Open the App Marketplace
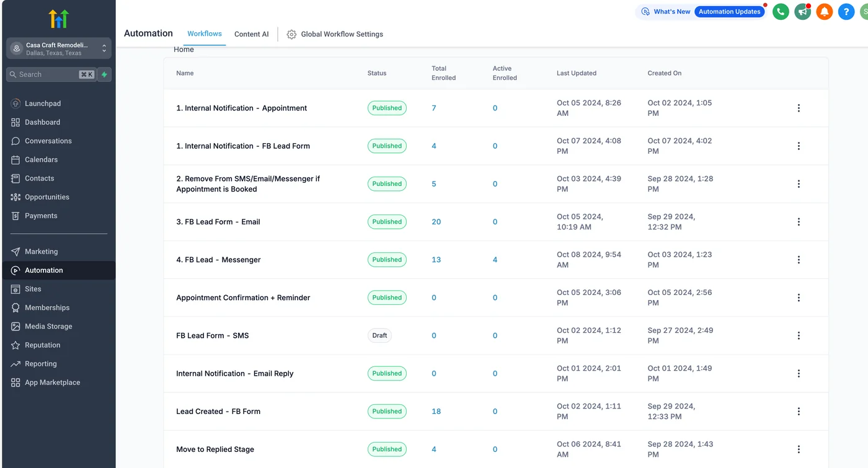Image resolution: width=868 pixels, height=468 pixels. (53, 382)
